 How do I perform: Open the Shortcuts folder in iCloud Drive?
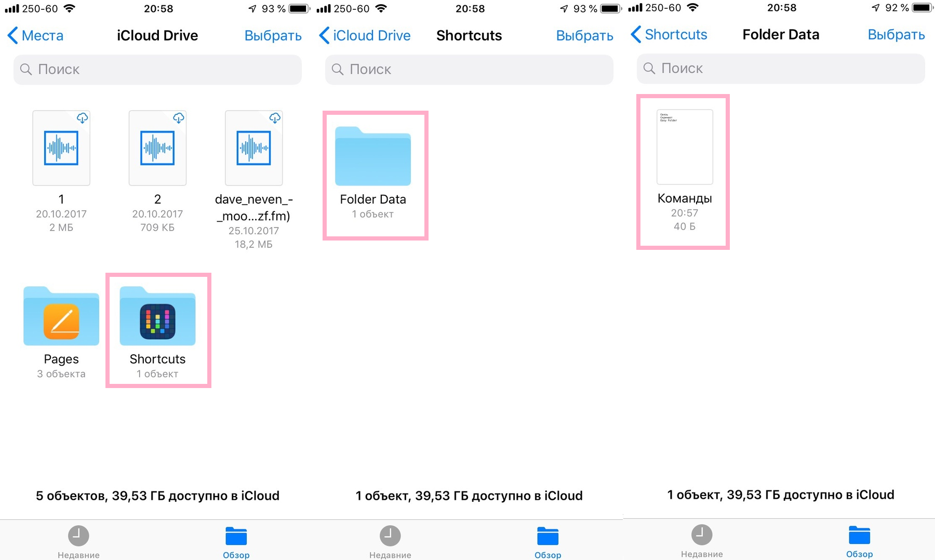(157, 317)
